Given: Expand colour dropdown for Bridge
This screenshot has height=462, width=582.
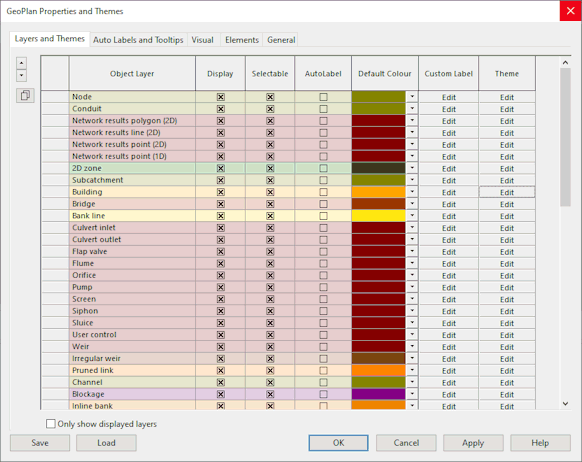Looking at the screenshot, I should pos(412,204).
